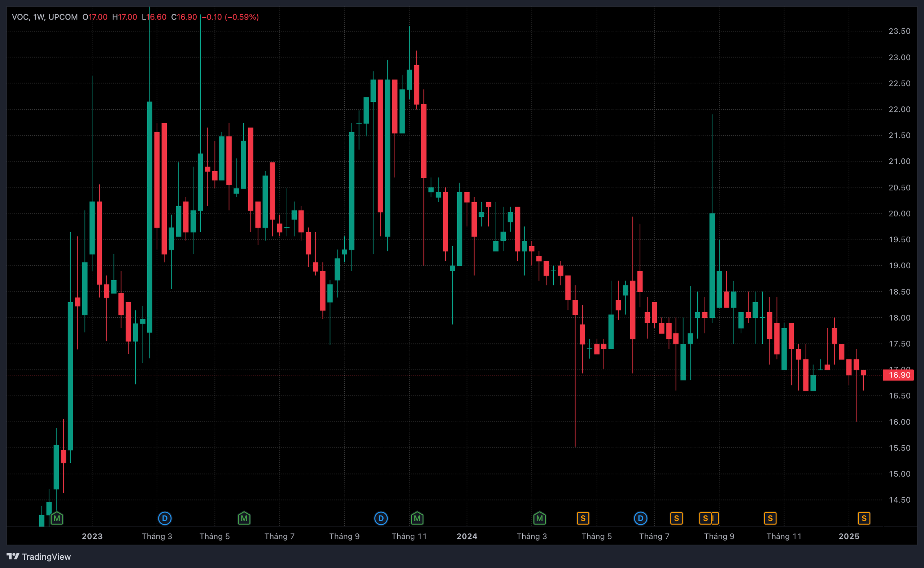Click the high value H17.00

click(x=125, y=17)
